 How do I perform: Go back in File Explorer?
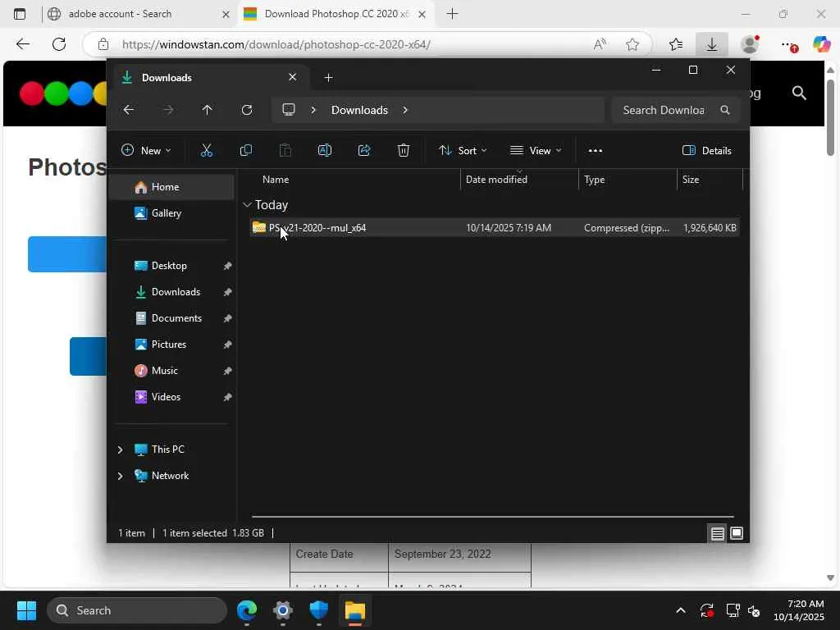pos(129,110)
